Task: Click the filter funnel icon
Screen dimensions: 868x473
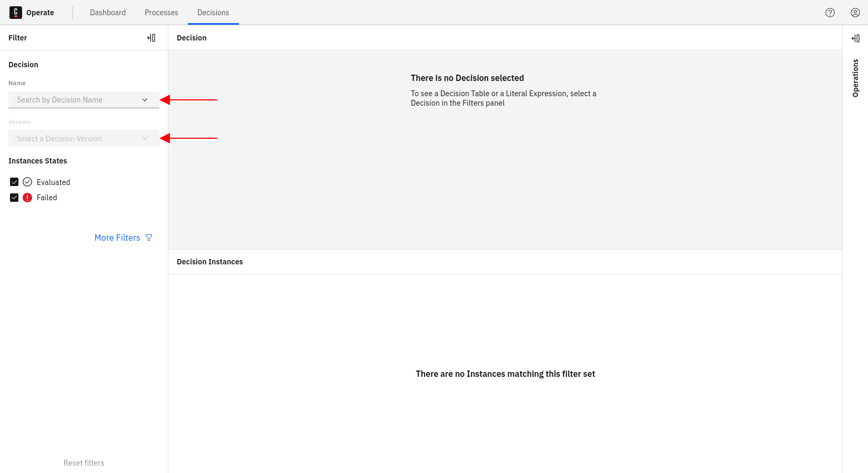Action: click(149, 238)
